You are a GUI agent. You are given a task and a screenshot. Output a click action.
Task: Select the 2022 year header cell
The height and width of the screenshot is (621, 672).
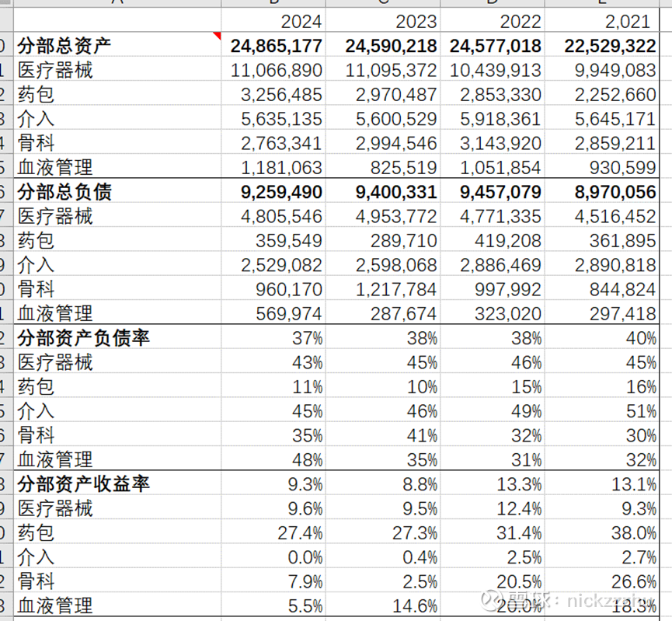pyautogui.click(x=493, y=20)
